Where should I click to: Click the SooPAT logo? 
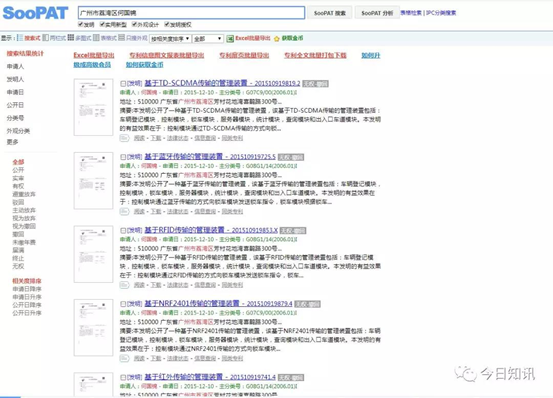pyautogui.click(x=35, y=13)
